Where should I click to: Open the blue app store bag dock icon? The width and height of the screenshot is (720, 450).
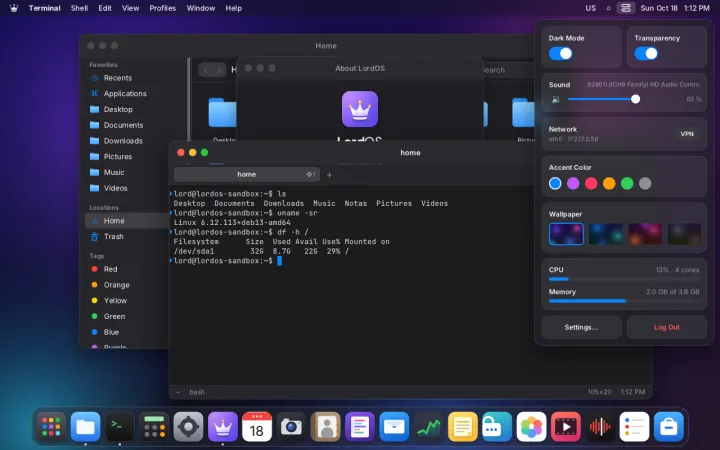[669, 427]
